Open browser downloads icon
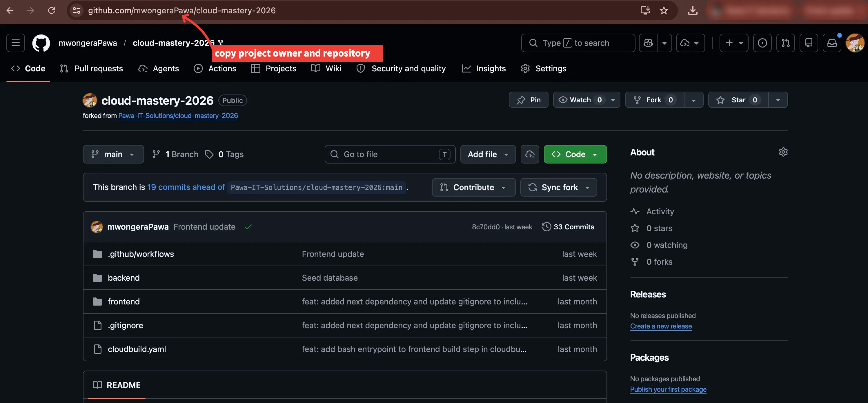 tap(692, 10)
